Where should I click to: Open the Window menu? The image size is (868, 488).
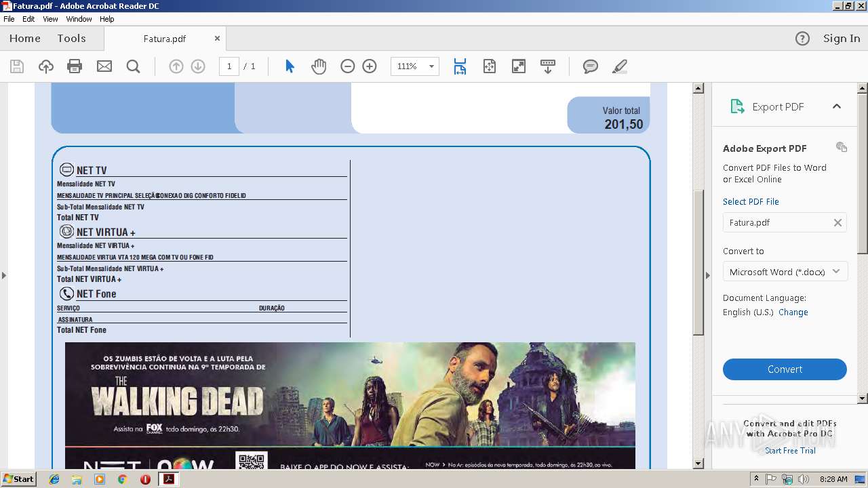79,19
